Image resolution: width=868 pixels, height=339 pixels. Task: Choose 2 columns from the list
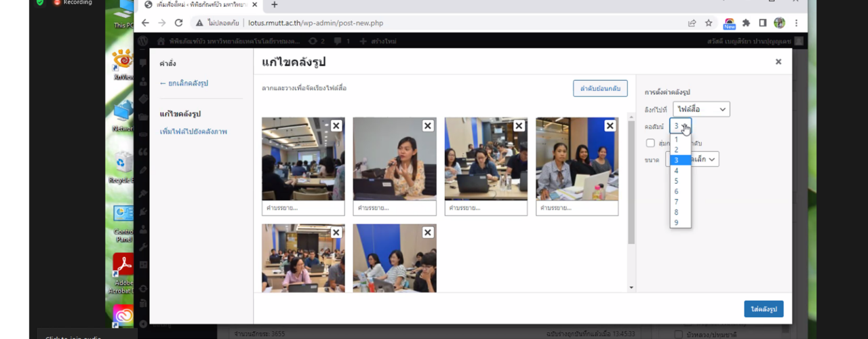(x=680, y=150)
